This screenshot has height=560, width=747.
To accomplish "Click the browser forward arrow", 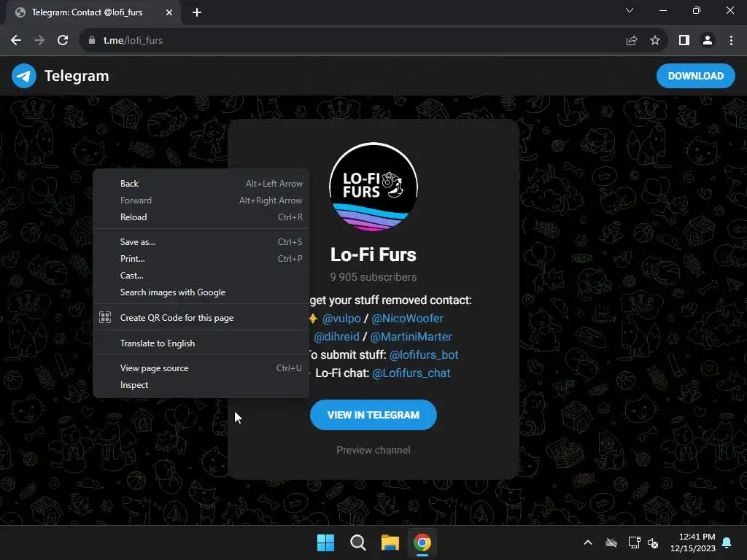I will click(x=39, y=41).
